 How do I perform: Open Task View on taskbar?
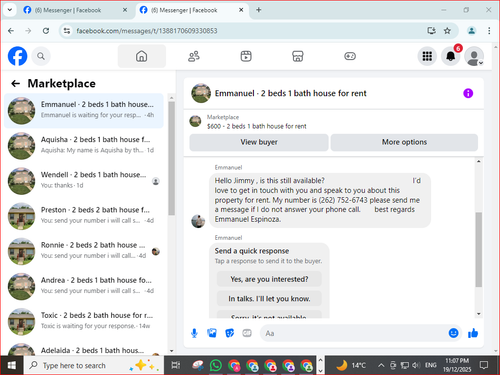coord(176,365)
